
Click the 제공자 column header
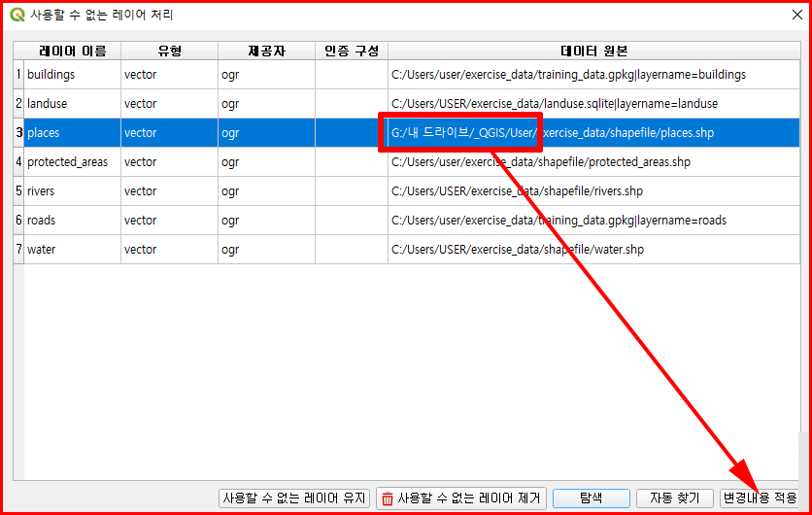tap(266, 51)
